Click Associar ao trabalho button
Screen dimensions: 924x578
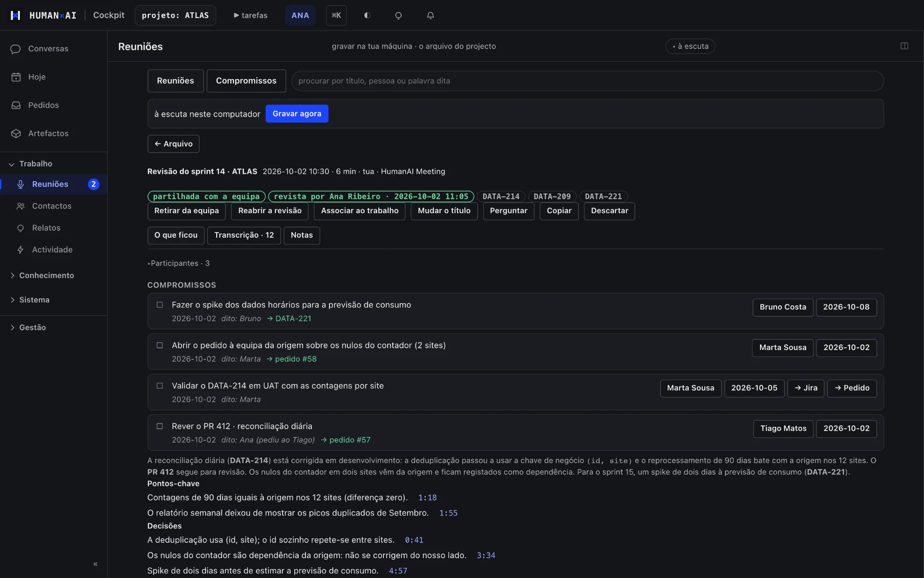pos(360,211)
